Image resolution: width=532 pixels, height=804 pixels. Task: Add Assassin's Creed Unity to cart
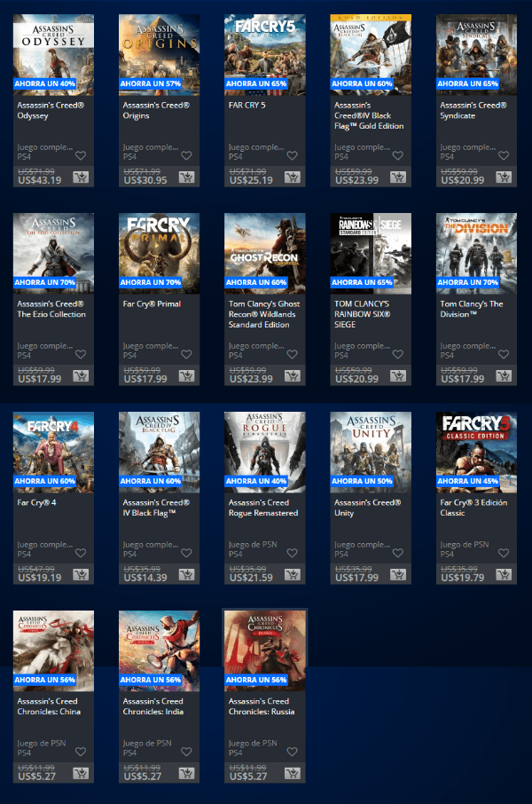(x=398, y=575)
